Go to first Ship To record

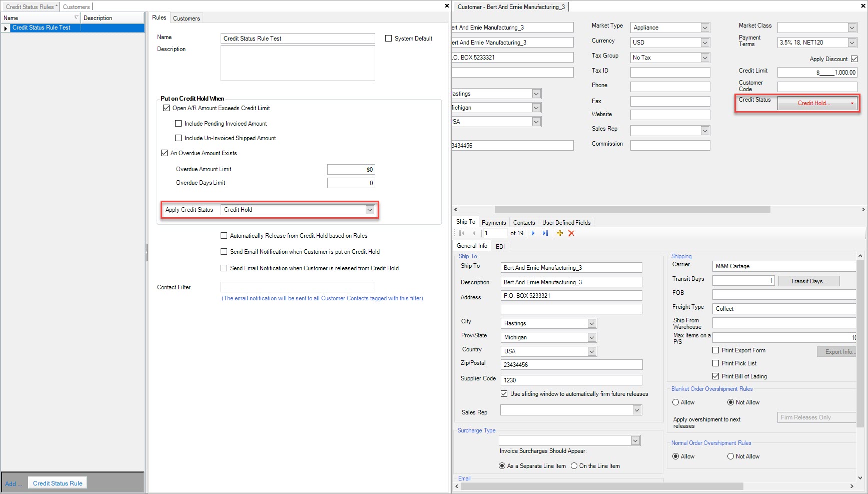tap(462, 233)
